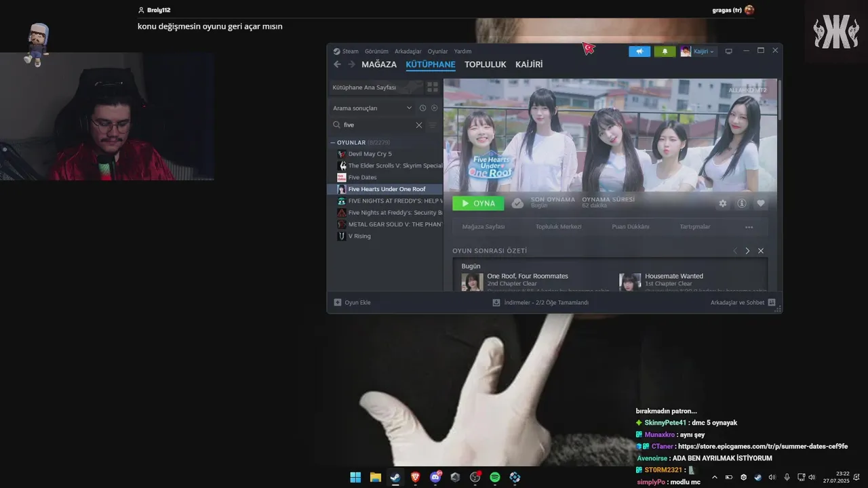Open the Mağaza Sayfası link
Screen dimensions: 868x488
(x=484, y=226)
